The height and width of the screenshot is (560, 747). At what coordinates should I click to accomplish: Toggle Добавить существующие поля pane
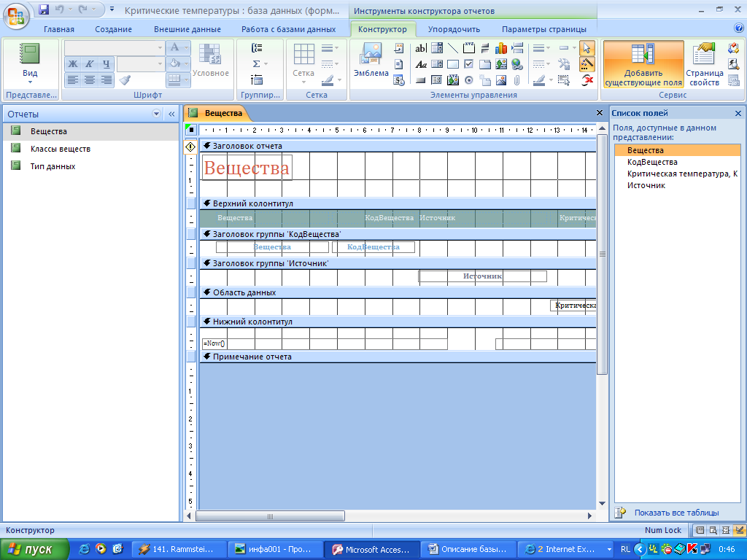coord(643,64)
